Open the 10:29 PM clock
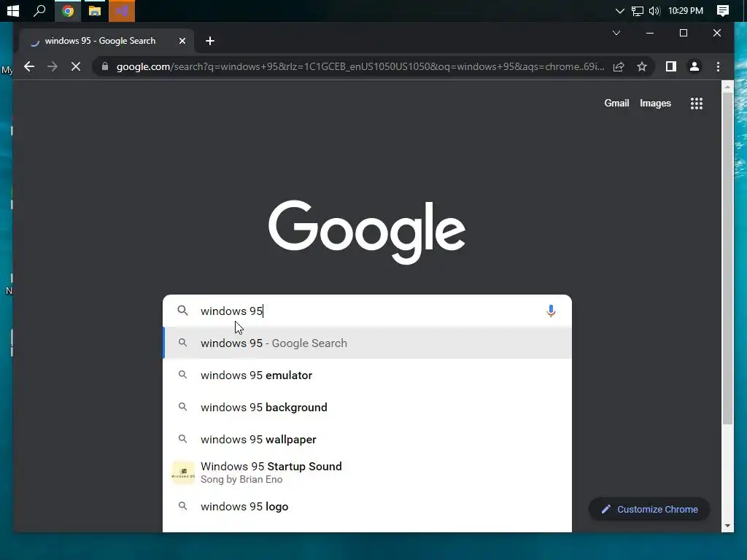 click(686, 10)
